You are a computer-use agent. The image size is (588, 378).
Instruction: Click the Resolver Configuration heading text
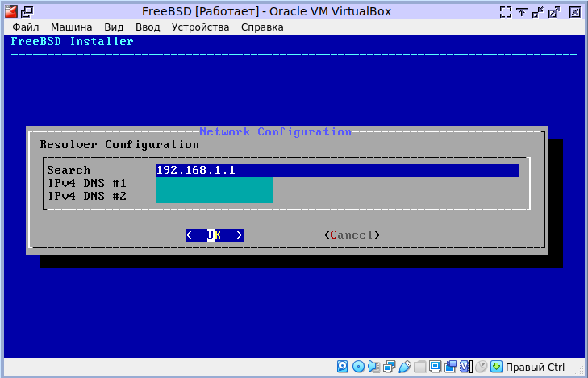(119, 144)
